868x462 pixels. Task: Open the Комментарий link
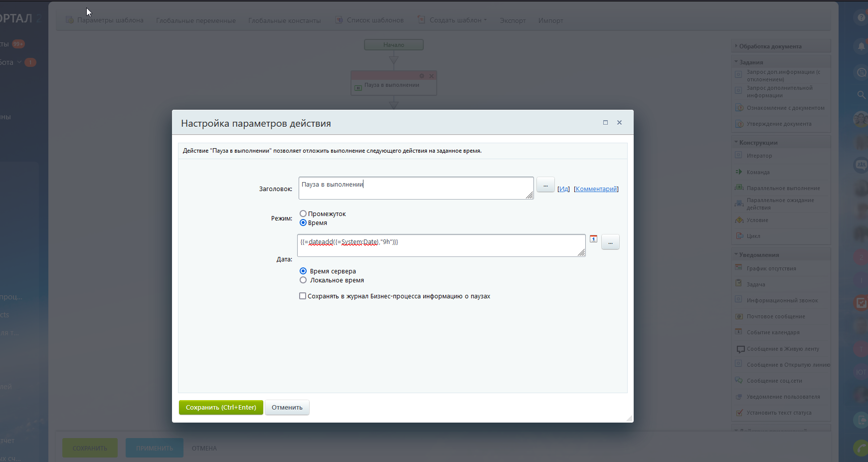(x=596, y=189)
